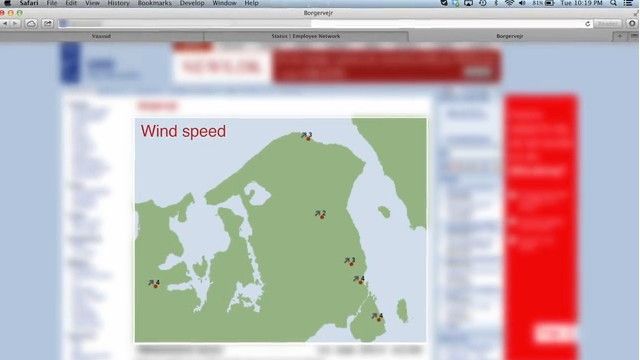The width and height of the screenshot is (640, 360).
Task: Open Spotlight search with the magnifier icon
Action: tap(613, 3)
